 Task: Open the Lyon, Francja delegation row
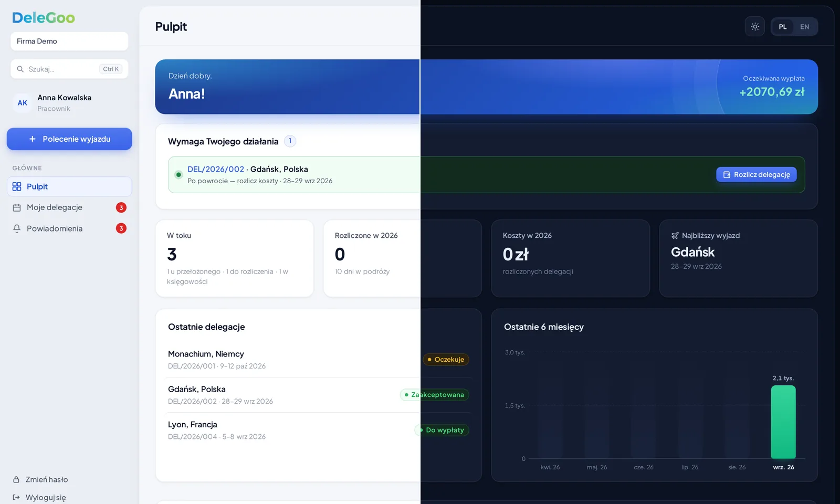[319, 430]
